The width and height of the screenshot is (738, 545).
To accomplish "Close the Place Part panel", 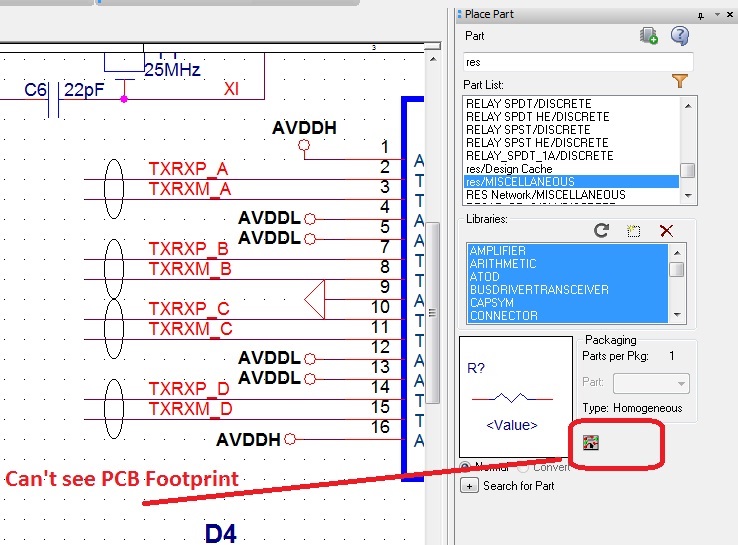I will (x=730, y=14).
